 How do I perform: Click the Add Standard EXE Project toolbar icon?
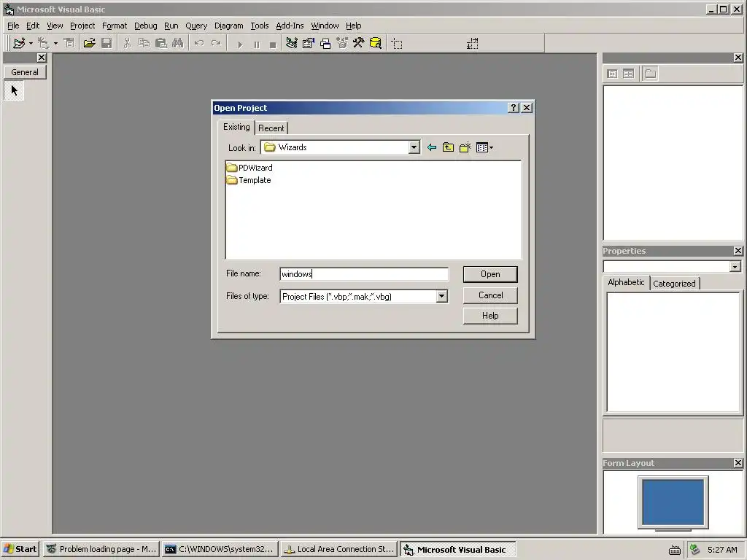[19, 43]
